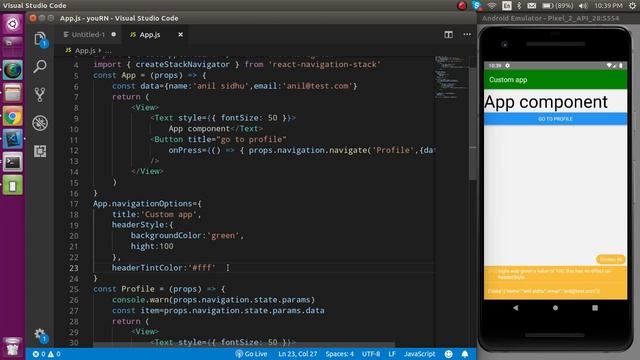Change file encoding UTF-8

coord(371,354)
